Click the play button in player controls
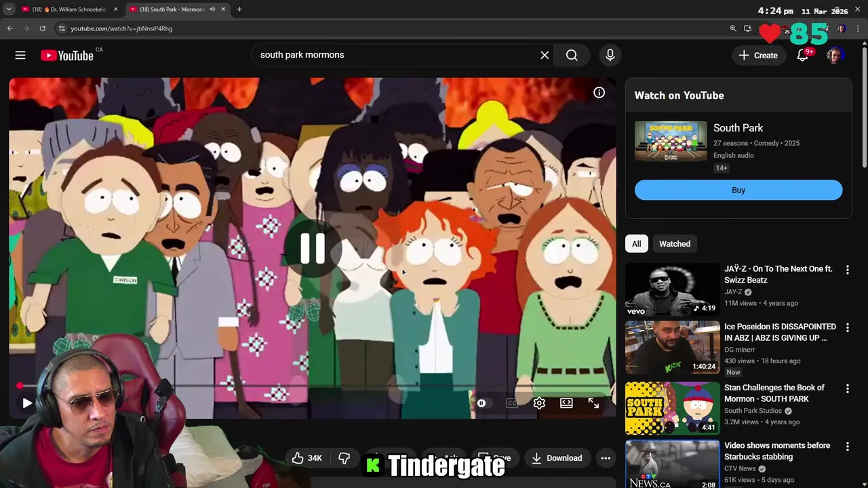 click(27, 403)
